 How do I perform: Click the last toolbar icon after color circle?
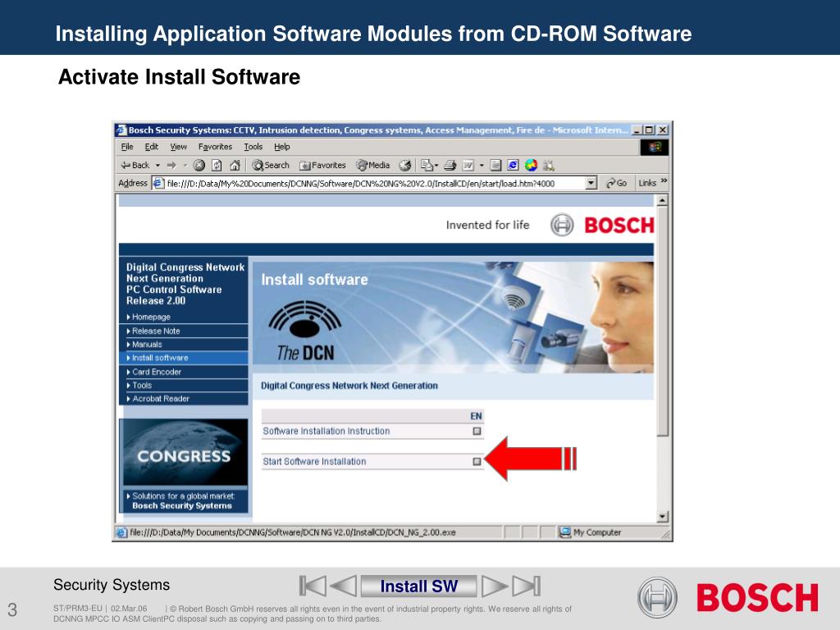[549, 166]
